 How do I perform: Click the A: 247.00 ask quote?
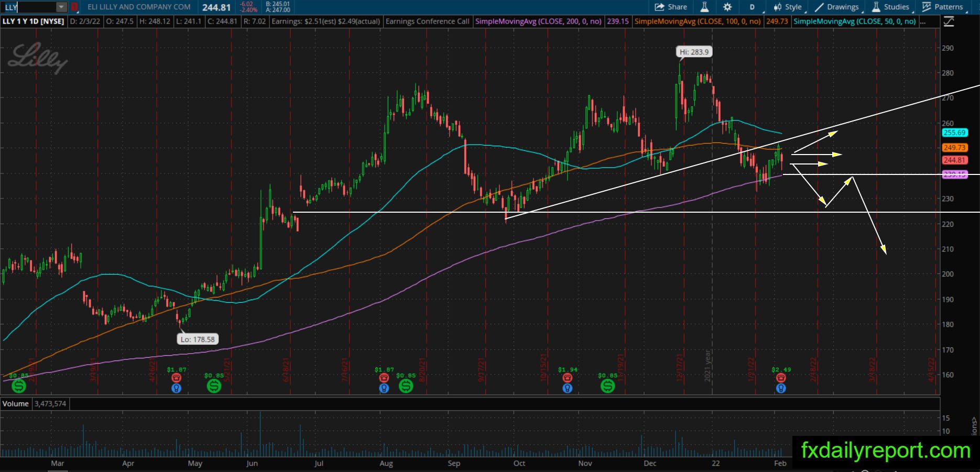point(278,10)
